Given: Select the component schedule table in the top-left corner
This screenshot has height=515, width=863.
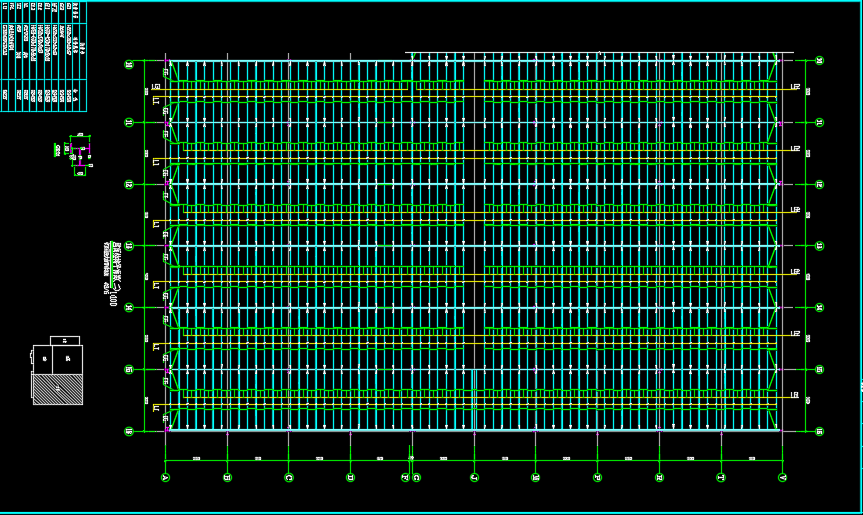Looking at the screenshot, I should [x=43, y=55].
